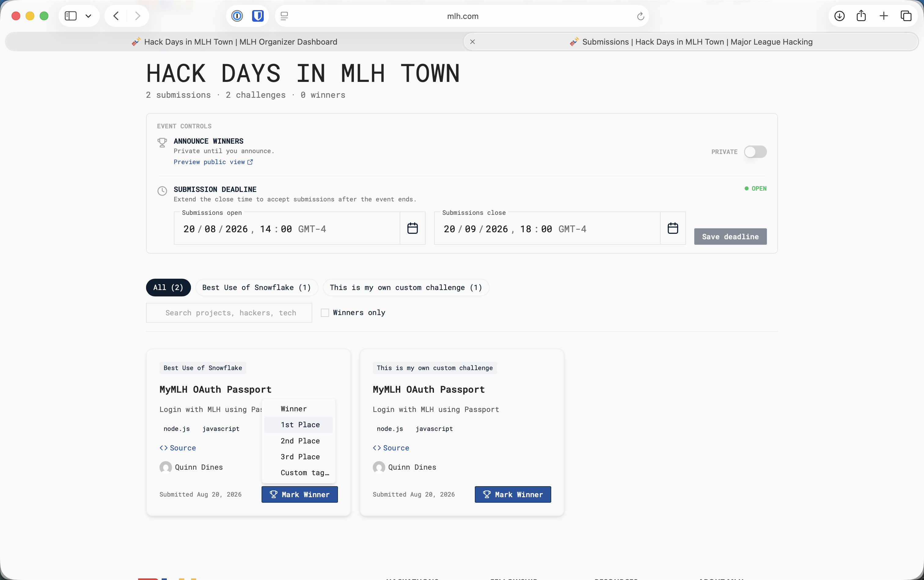Mark Winner on custom challenge card

pos(513,494)
